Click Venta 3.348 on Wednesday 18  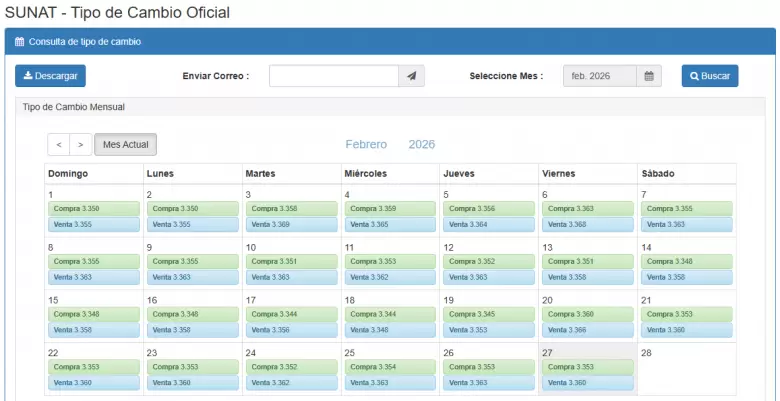390,329
